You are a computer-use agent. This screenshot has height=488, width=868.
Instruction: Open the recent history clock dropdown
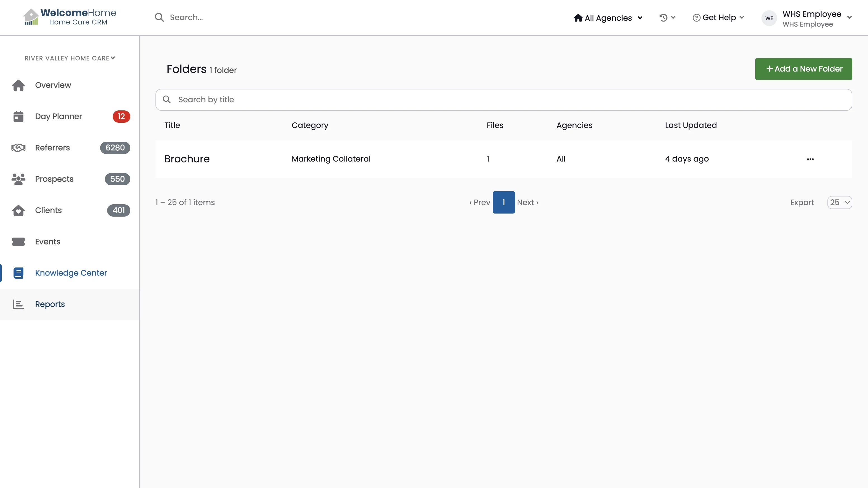tap(667, 18)
